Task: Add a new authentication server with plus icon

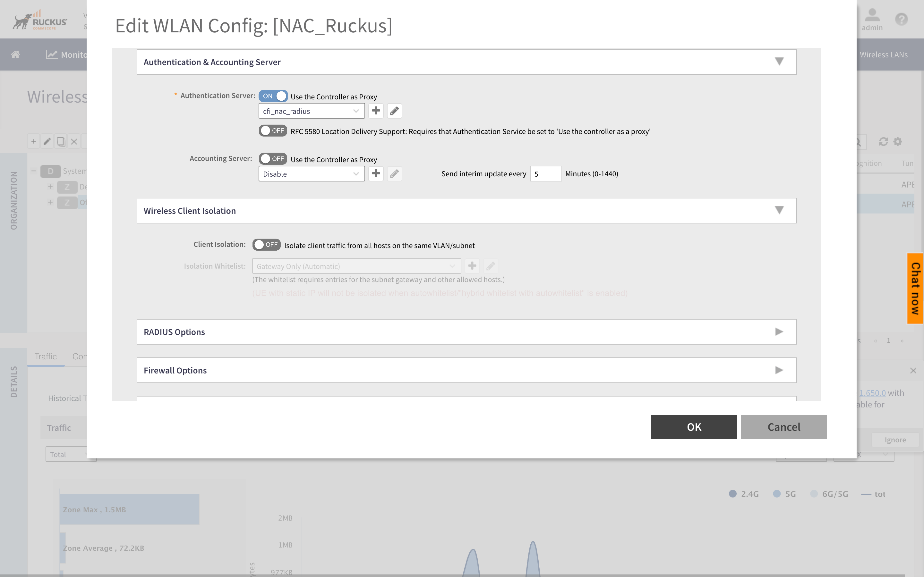Action: click(376, 111)
